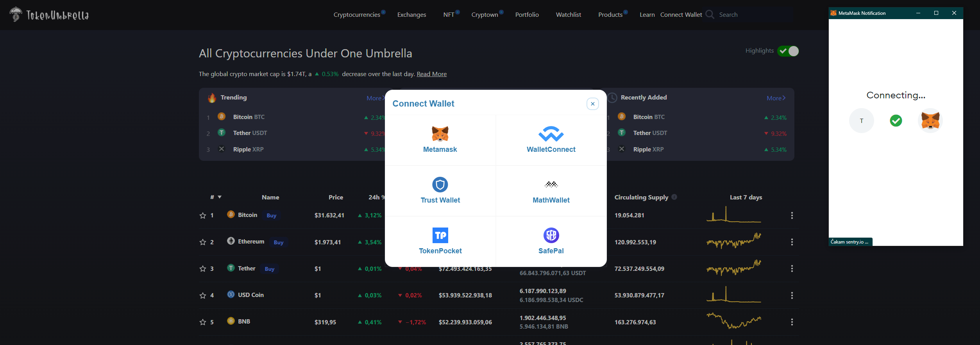980x345 pixels.
Task: Sort the table by rank number column
Action: 216,197
